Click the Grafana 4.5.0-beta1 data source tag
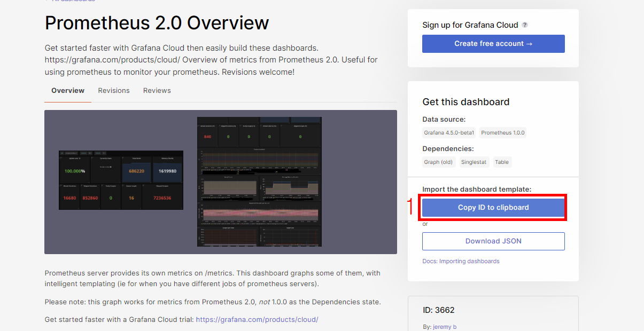The width and height of the screenshot is (644, 331). click(x=449, y=132)
